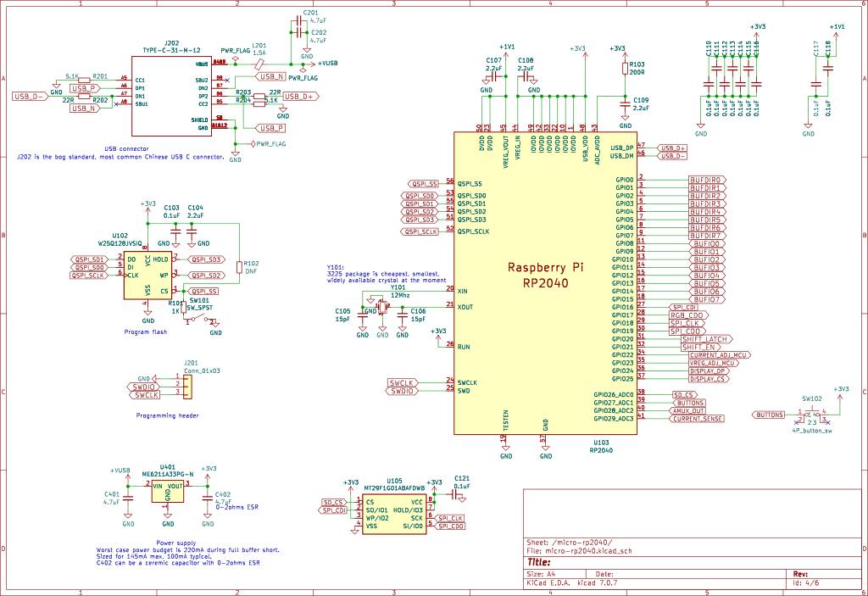Click the TYPE-C-31-M-12 connector value text
The image size is (868, 596).
tap(171, 50)
